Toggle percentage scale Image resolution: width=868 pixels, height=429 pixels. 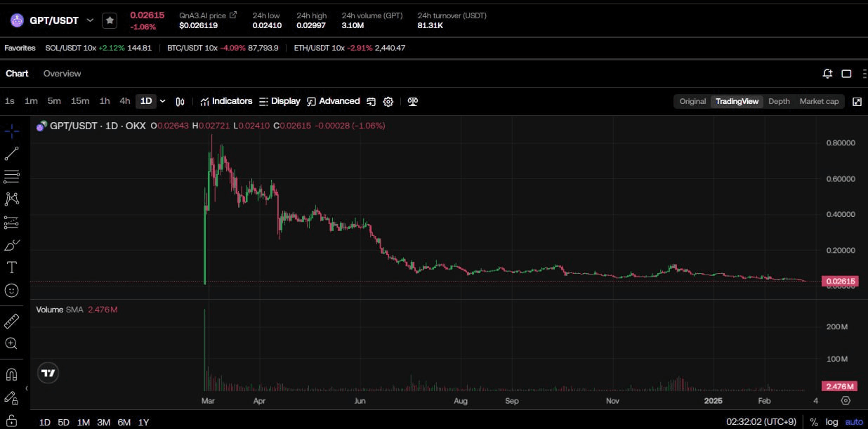coord(814,422)
